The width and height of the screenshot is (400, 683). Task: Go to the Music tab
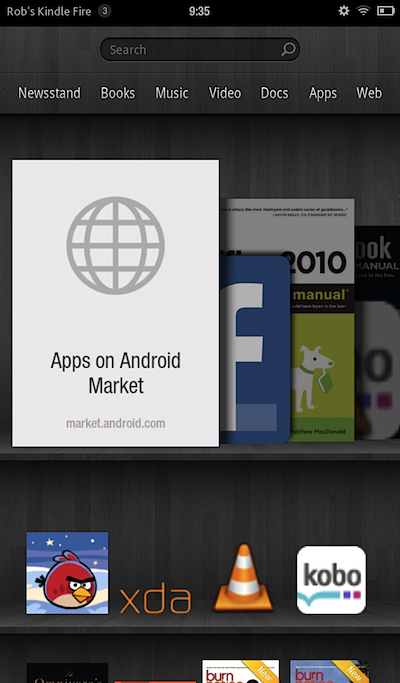pyautogui.click(x=172, y=93)
